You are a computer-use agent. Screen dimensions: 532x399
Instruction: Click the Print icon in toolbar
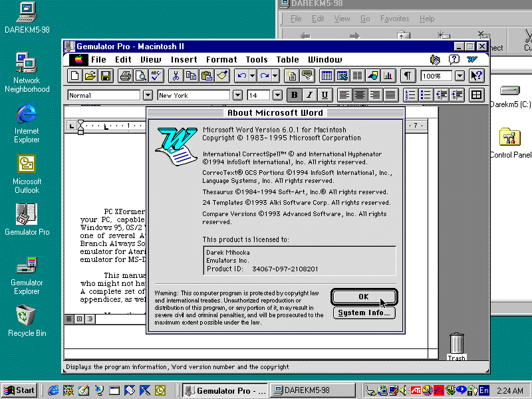[126, 76]
